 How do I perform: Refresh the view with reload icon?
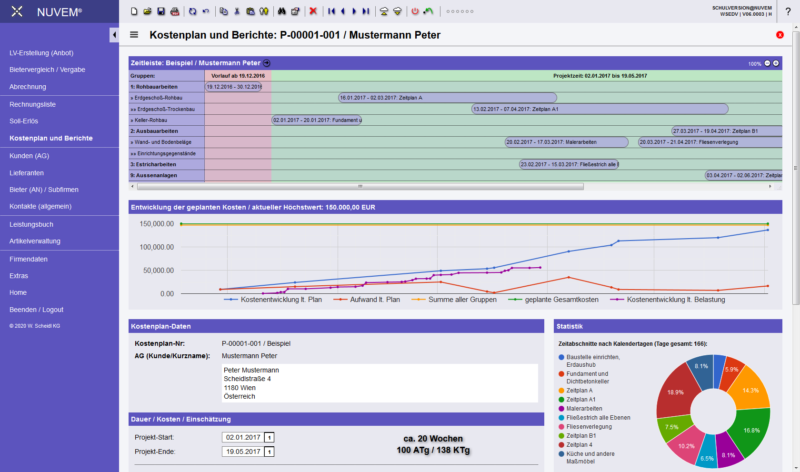tap(192, 11)
